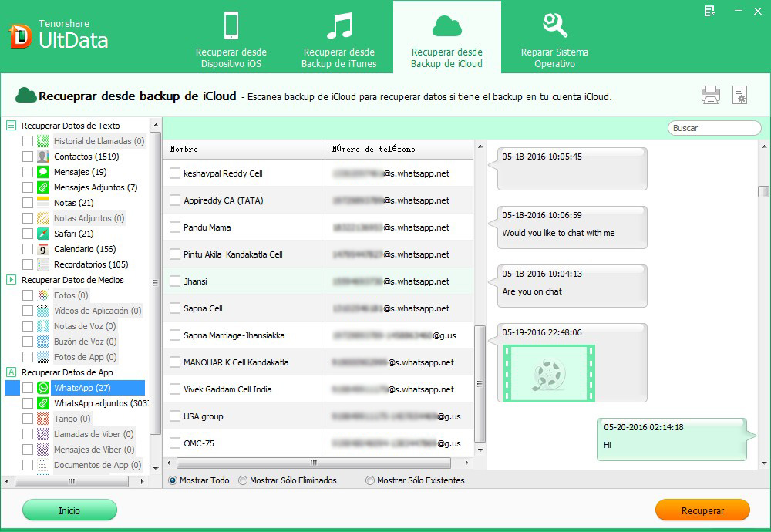Sort by the Nombre column header
The image size is (771, 532).
[x=244, y=149]
